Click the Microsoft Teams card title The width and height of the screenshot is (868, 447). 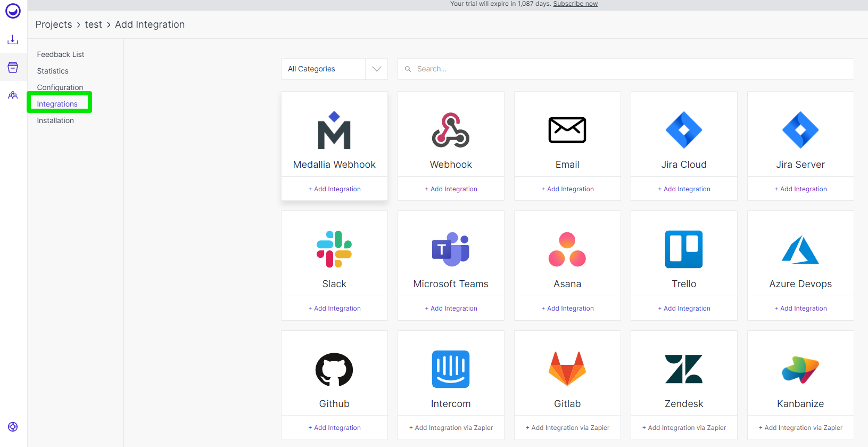click(451, 284)
